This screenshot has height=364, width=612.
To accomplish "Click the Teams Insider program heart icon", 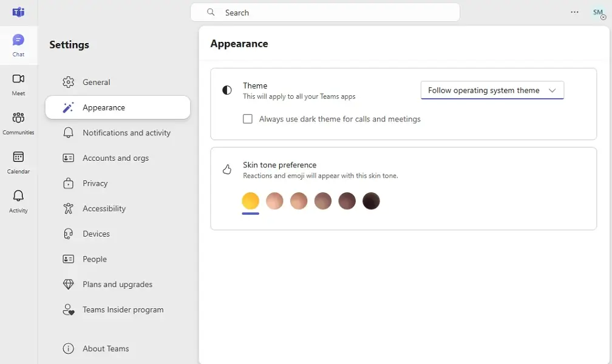I will 68,310.
